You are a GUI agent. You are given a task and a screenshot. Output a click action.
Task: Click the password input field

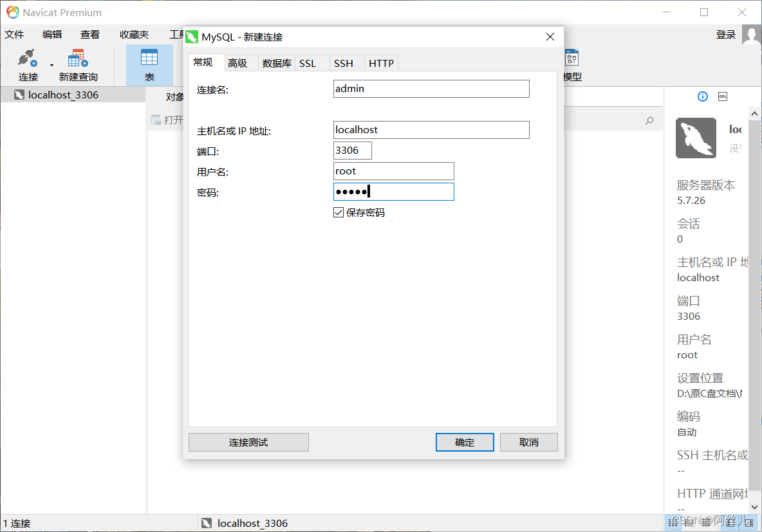394,192
